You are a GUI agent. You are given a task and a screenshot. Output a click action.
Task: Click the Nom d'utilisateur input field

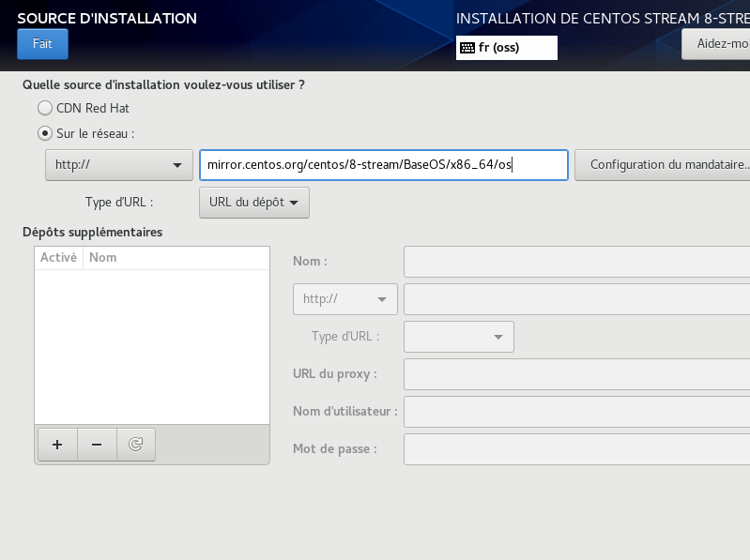[x=576, y=411]
